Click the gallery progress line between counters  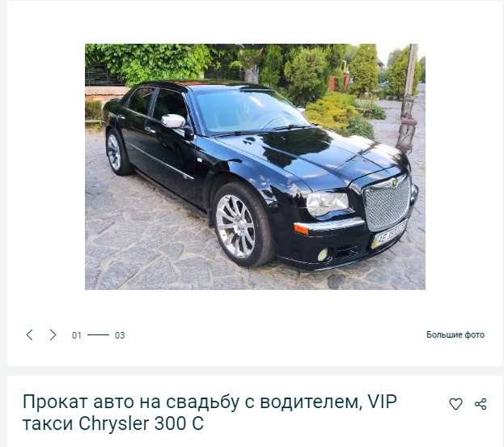pos(98,335)
